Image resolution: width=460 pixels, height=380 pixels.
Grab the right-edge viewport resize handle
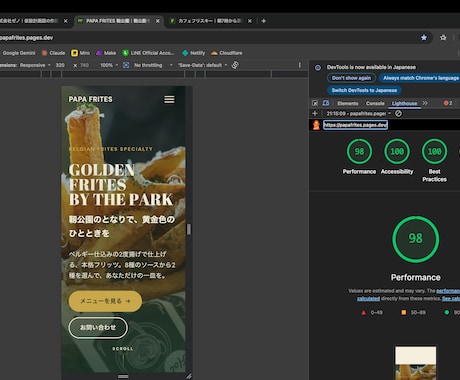click(x=189, y=229)
